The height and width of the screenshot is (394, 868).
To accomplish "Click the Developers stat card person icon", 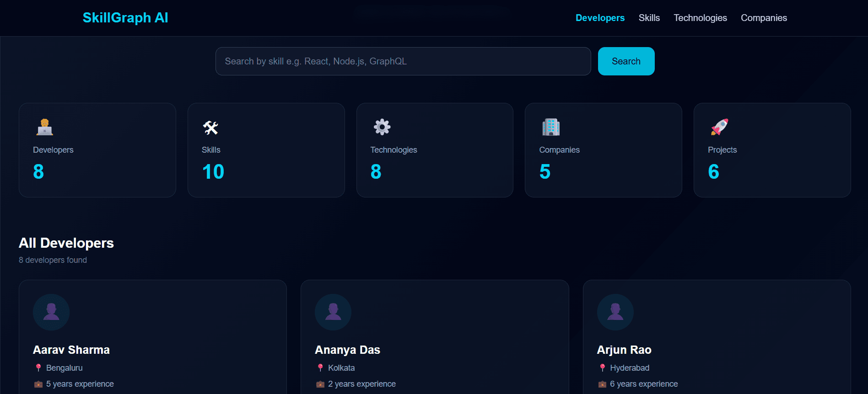I will 45,127.
